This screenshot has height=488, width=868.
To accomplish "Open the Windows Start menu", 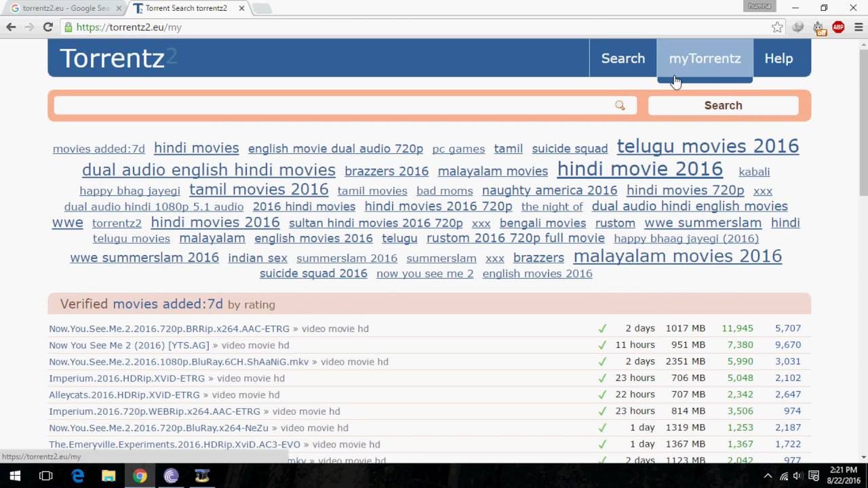I will click(x=14, y=476).
